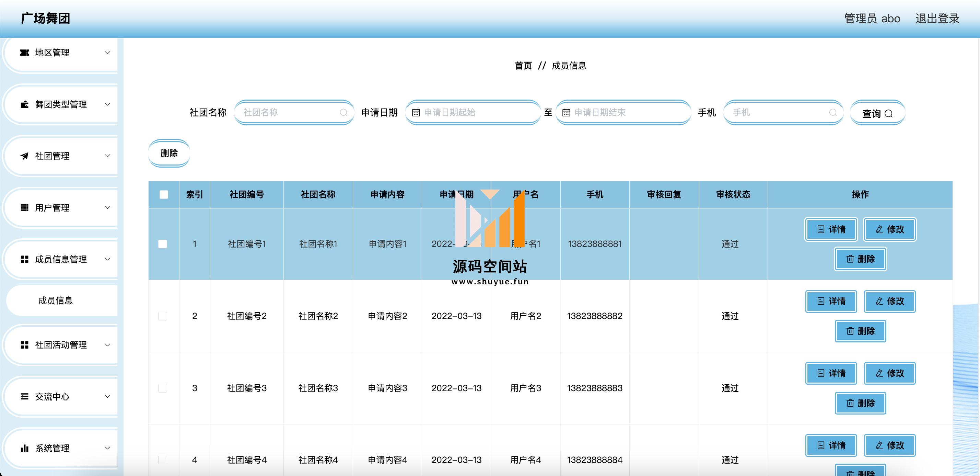The image size is (980, 476).
Task: Click 退出登录 link
Action: tap(937, 18)
